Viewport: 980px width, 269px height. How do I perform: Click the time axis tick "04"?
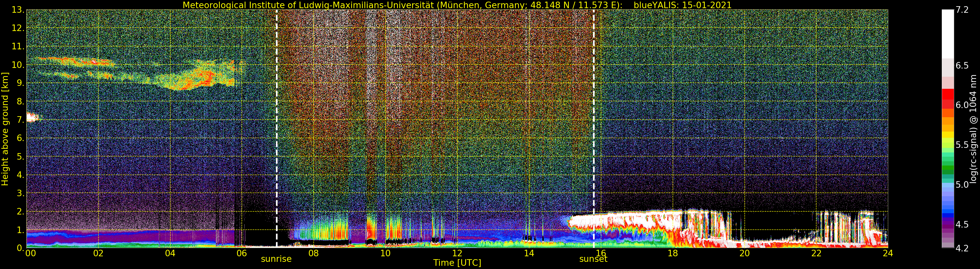tap(170, 253)
